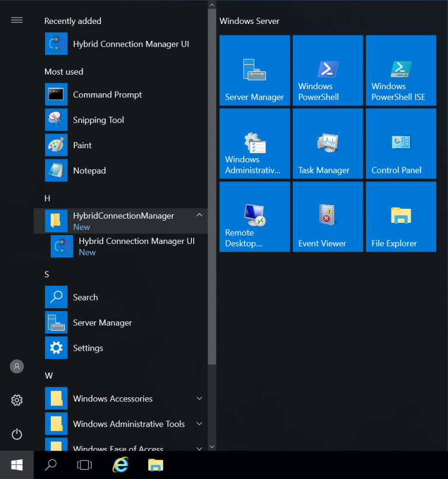
Task: Open Windows PowerShell ISE tile
Action: pos(401,70)
